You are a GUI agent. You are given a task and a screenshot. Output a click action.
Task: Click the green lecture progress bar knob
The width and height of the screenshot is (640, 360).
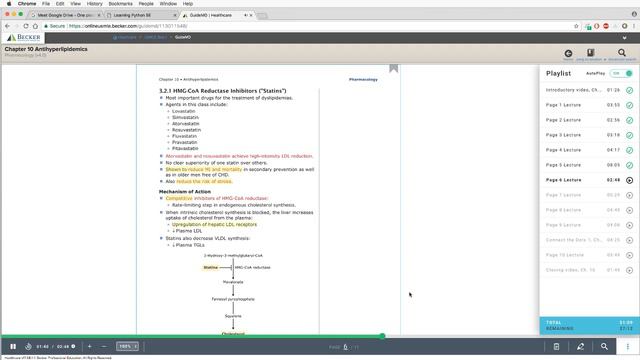pyautogui.click(x=382, y=336)
